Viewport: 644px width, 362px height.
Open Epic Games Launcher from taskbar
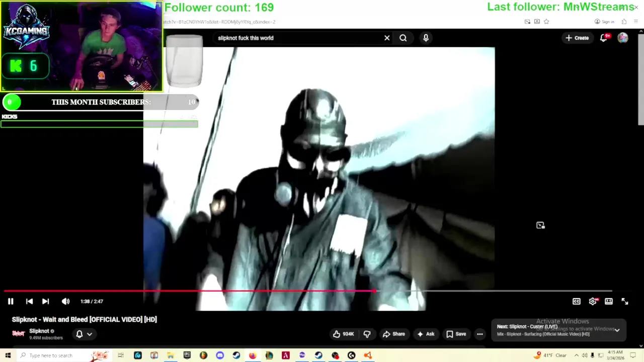pos(187,355)
